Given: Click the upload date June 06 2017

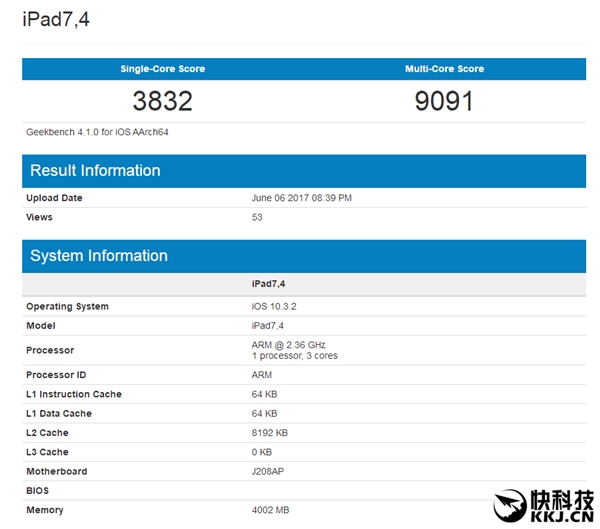Looking at the screenshot, I should [x=301, y=198].
